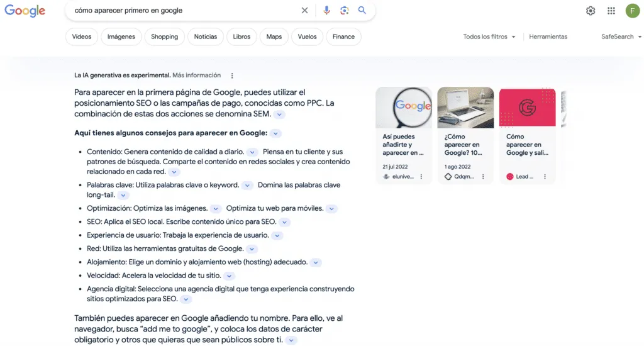Open 'Cómo aparecer en Google y sali' title
644x346 pixels.
click(528, 145)
